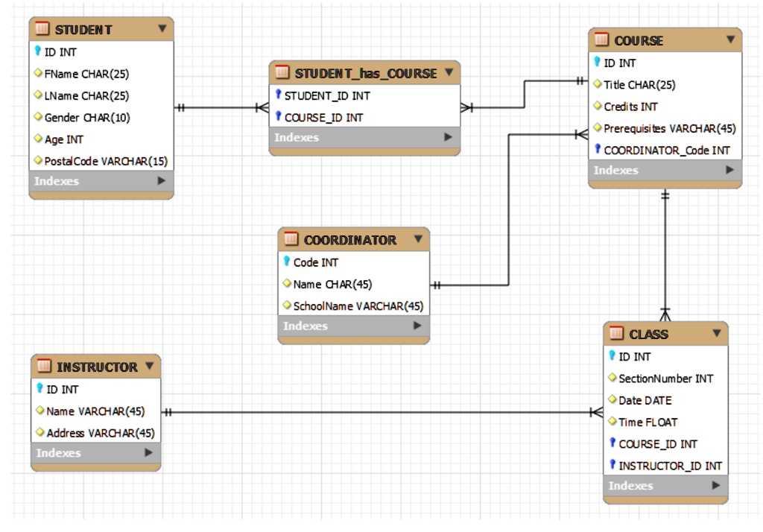
Task: Click the blue key beside INSTRUCTOR_ID INT
Action: pyautogui.click(x=612, y=465)
